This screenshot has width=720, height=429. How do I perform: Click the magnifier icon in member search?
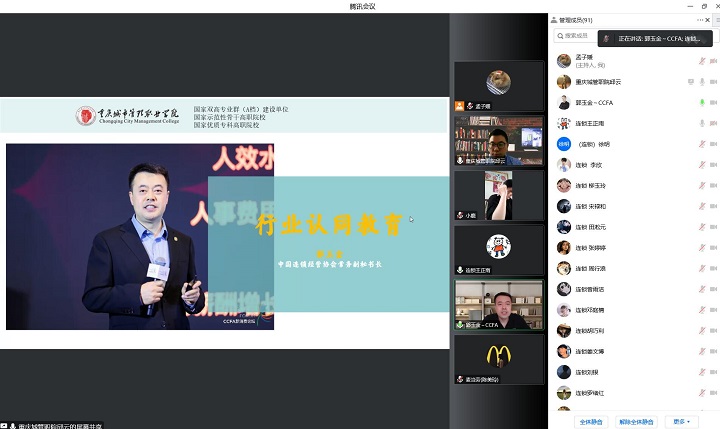pyautogui.click(x=560, y=36)
